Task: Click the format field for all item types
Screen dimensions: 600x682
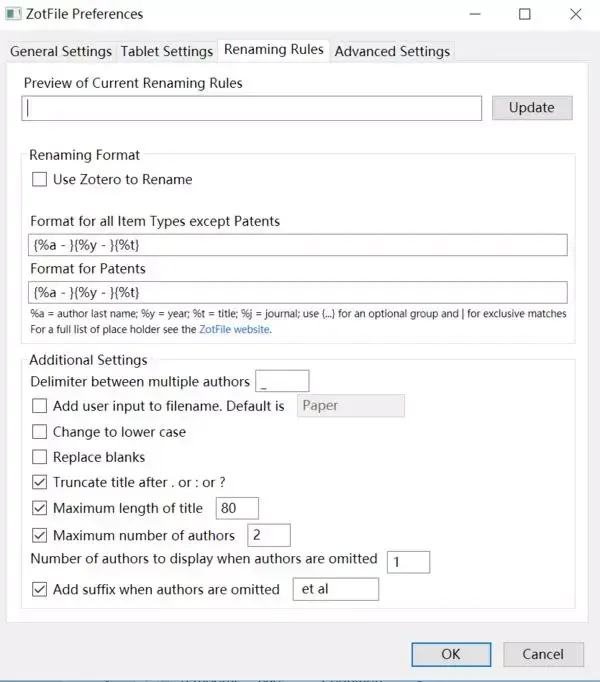Action: pos(299,245)
